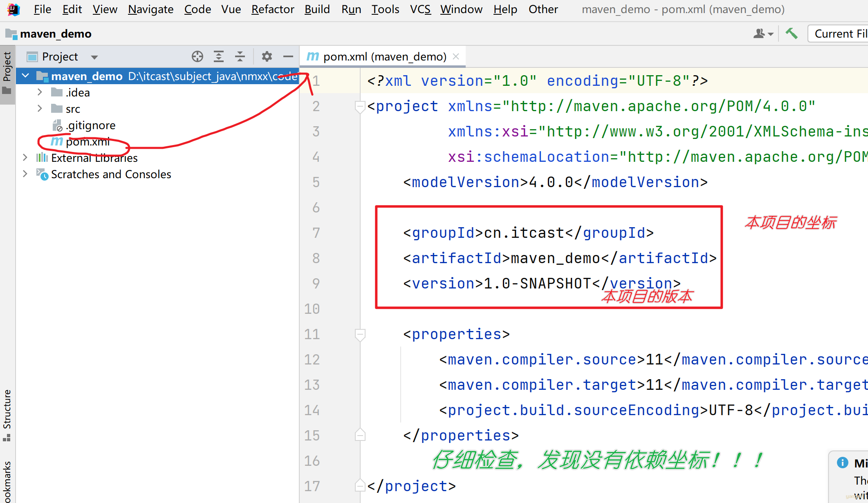Open the user account dropdown icon
Viewport: 868px width, 503px height.
coord(763,34)
